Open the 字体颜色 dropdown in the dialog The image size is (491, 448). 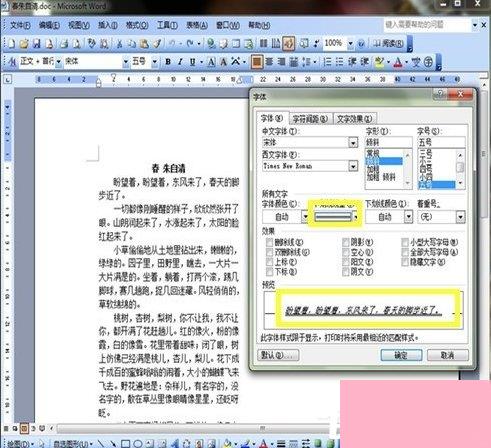click(305, 217)
